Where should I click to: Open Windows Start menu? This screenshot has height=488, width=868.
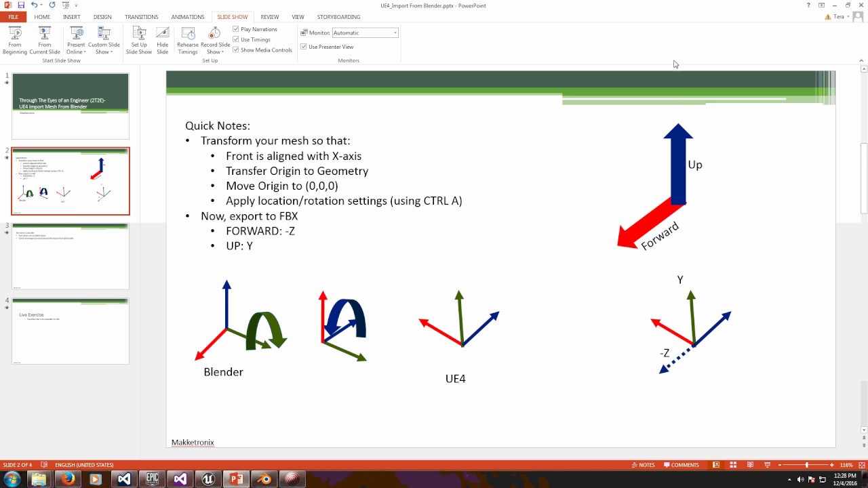pos(12,479)
